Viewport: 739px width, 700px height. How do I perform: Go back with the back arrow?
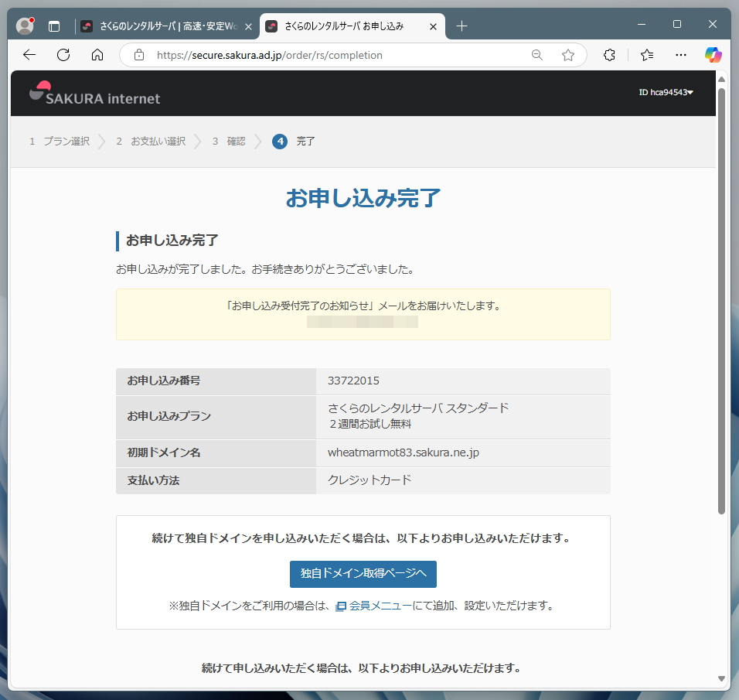pos(29,55)
